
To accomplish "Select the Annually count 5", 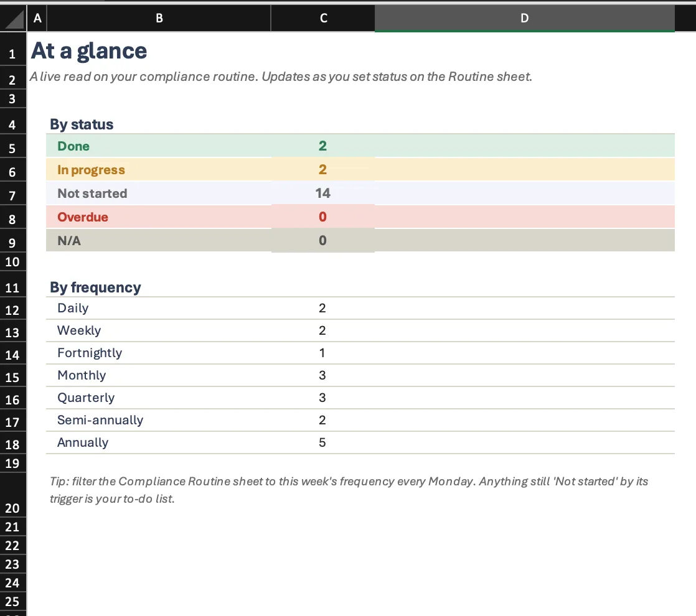I will point(322,442).
